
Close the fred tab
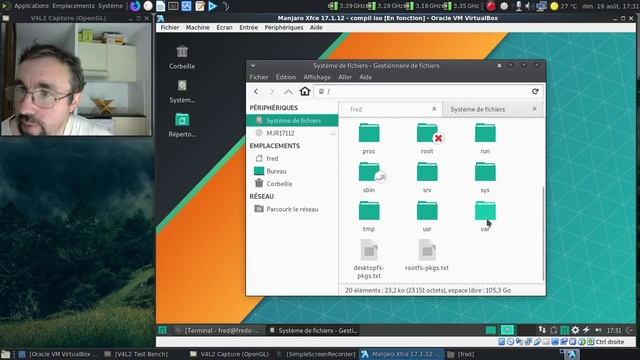click(434, 109)
